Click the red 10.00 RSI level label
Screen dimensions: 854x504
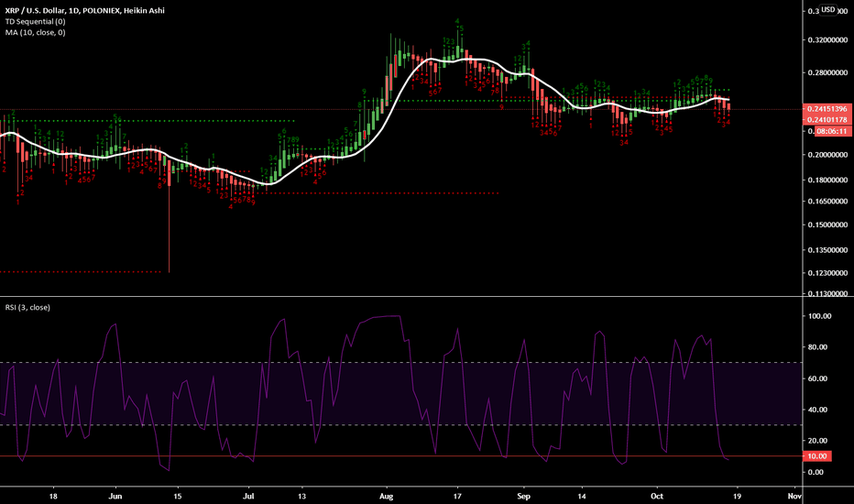click(x=817, y=456)
